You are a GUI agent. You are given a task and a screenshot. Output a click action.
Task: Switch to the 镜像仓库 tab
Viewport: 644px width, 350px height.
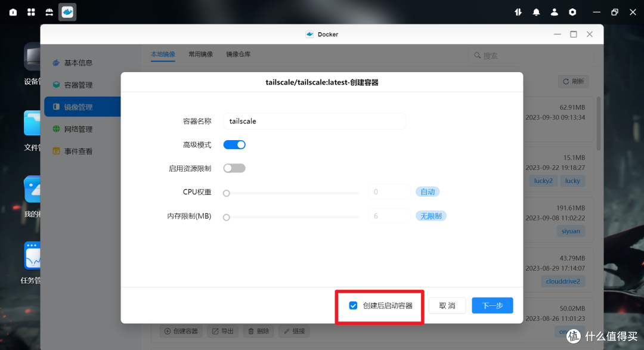tap(239, 54)
